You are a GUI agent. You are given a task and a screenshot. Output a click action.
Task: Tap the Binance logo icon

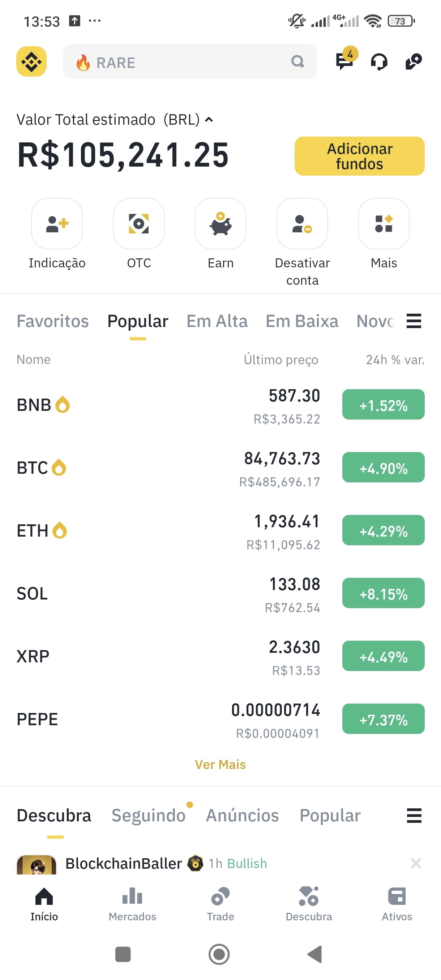coord(31,61)
